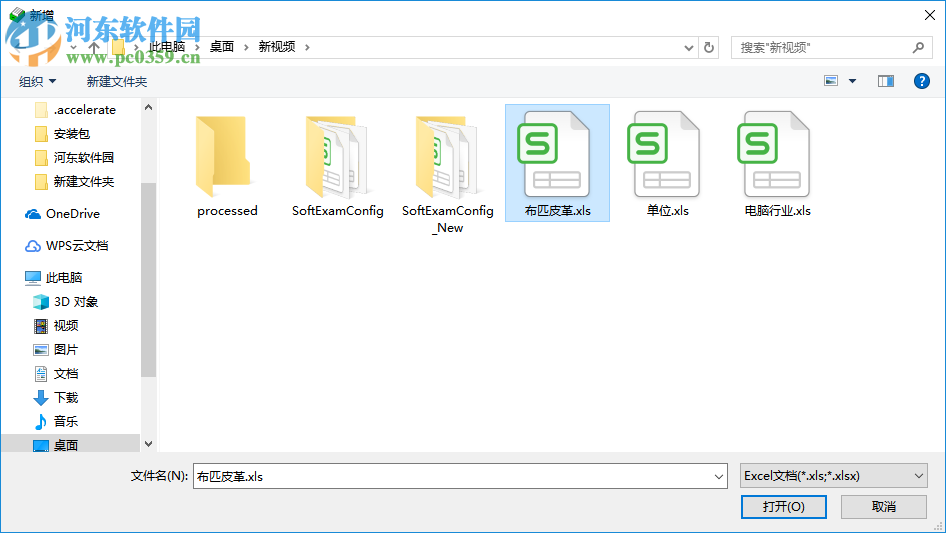946x533 pixels.
Task: Open the file type filter dropdown
Action: (x=919, y=476)
